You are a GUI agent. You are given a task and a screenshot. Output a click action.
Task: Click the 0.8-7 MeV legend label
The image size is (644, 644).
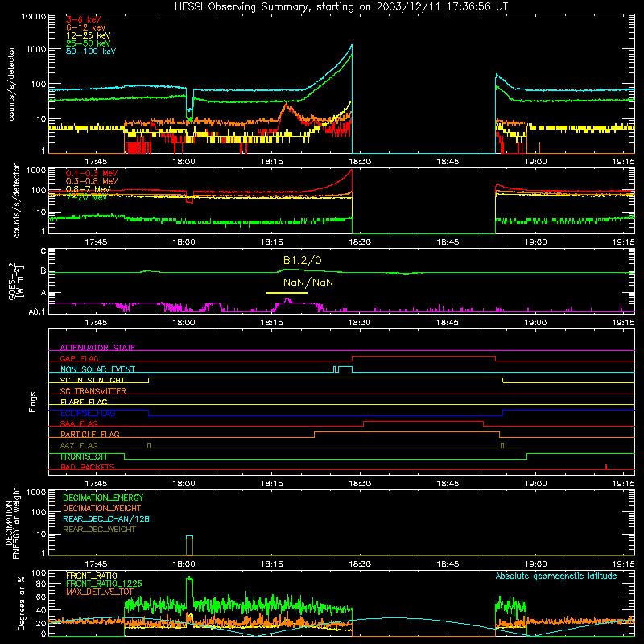point(88,189)
